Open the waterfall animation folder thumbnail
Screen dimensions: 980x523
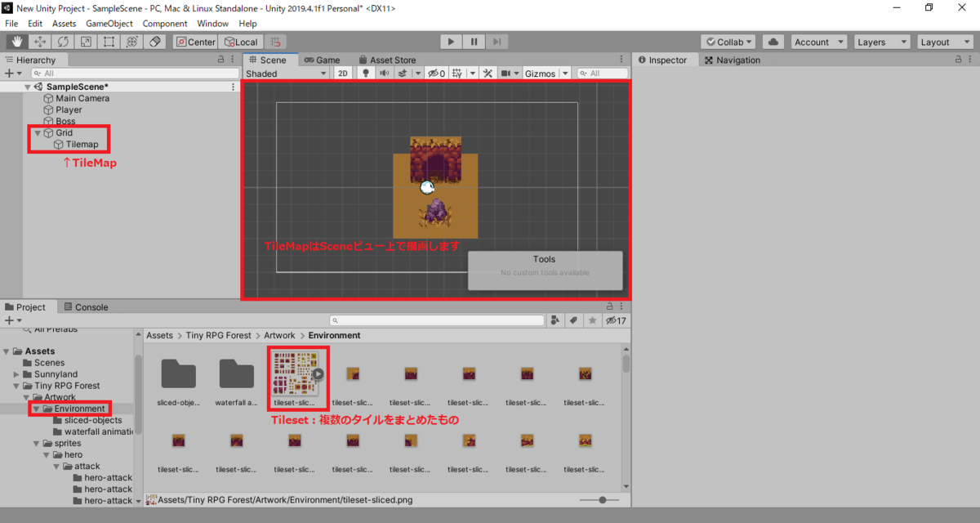point(237,373)
